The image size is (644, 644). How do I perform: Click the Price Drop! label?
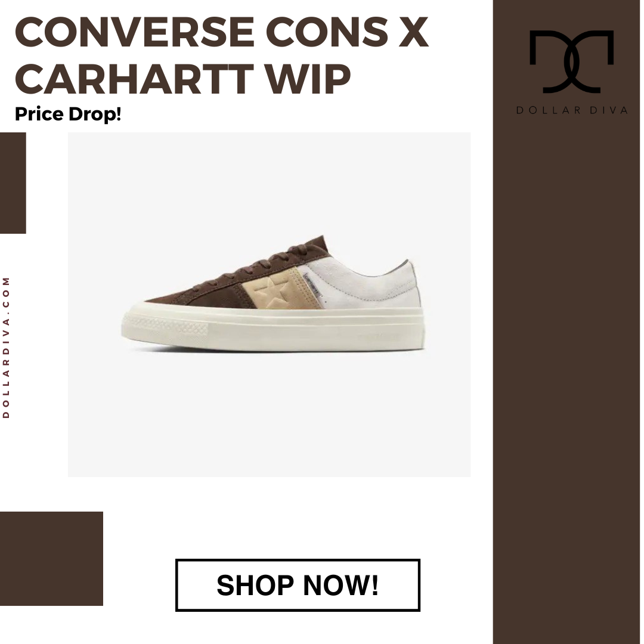[x=68, y=114]
